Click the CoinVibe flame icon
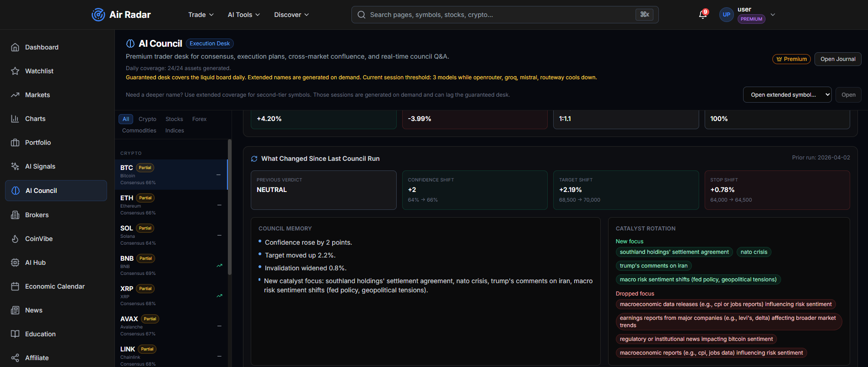Viewport: 868px width, 367px height. [x=15, y=239]
